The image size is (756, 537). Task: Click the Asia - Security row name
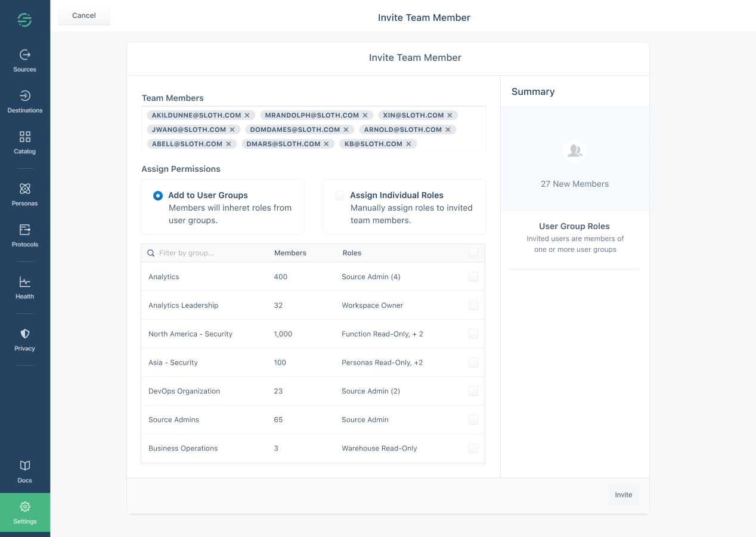pyautogui.click(x=173, y=363)
